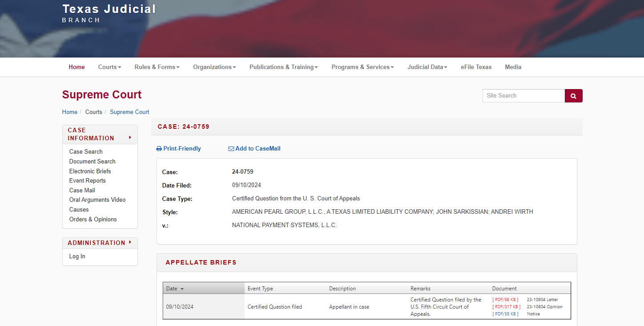The image size is (644, 326).
Task: Click the printer icon beside Print-Friendly
Action: 159,149
